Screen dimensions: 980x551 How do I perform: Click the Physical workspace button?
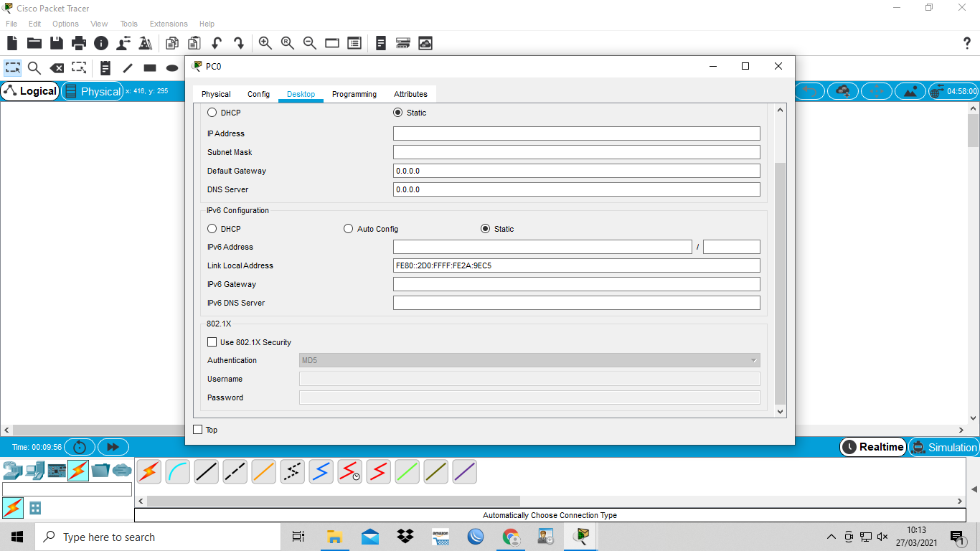(x=93, y=91)
